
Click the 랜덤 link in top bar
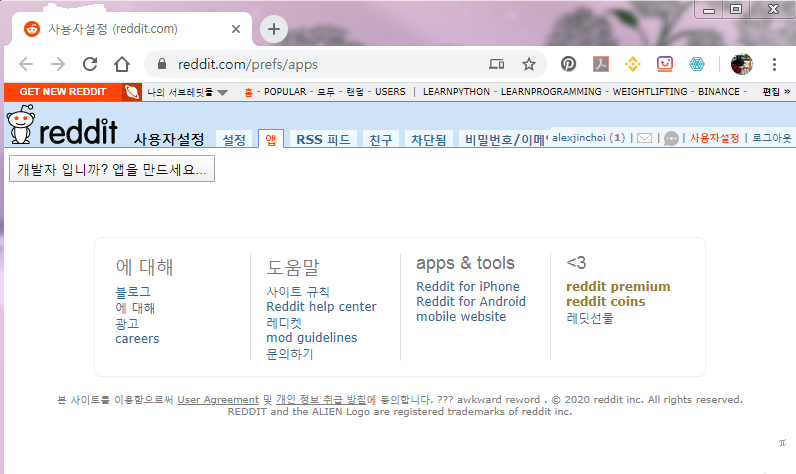point(355,92)
